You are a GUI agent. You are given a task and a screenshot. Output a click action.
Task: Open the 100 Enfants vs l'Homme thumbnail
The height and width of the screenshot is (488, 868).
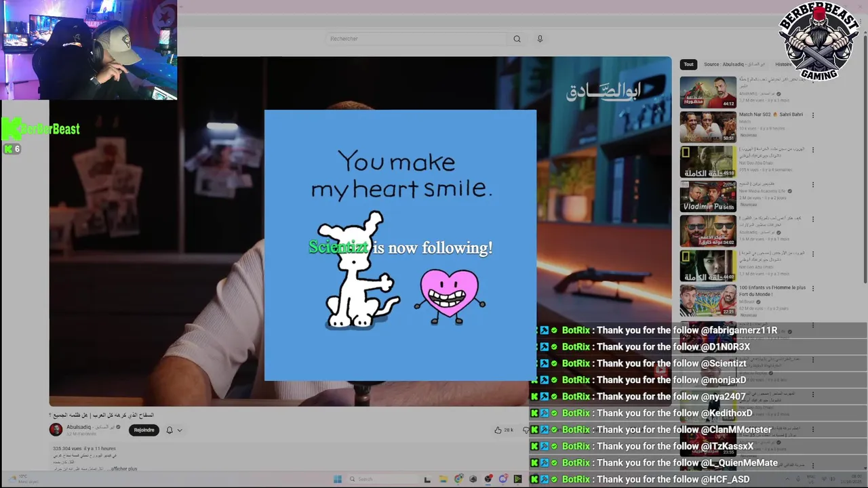point(708,300)
